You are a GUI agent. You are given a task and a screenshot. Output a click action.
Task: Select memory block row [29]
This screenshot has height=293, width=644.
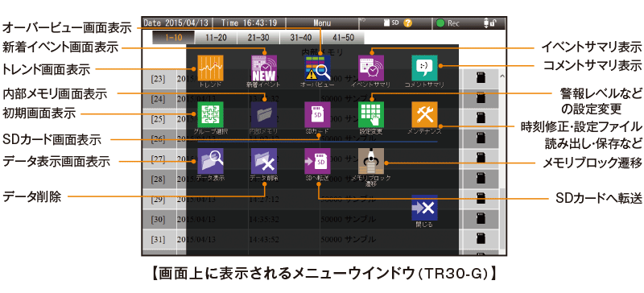pos(321,199)
